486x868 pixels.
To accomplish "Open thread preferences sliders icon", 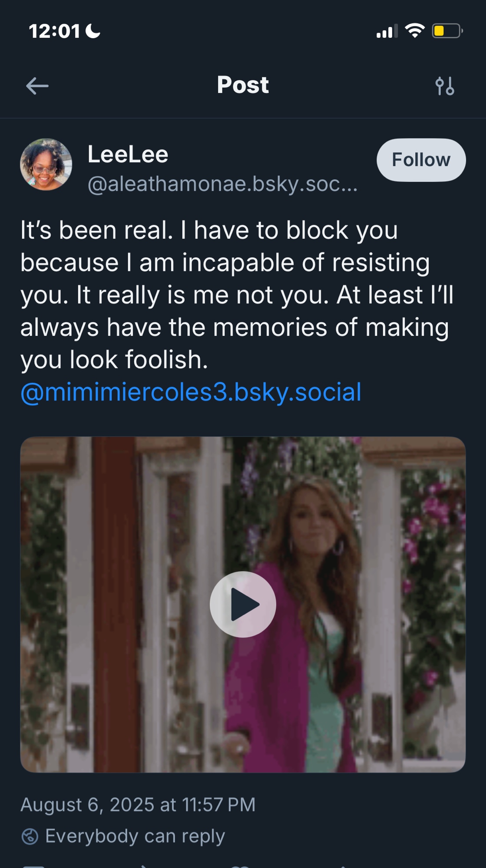I will (x=445, y=86).
